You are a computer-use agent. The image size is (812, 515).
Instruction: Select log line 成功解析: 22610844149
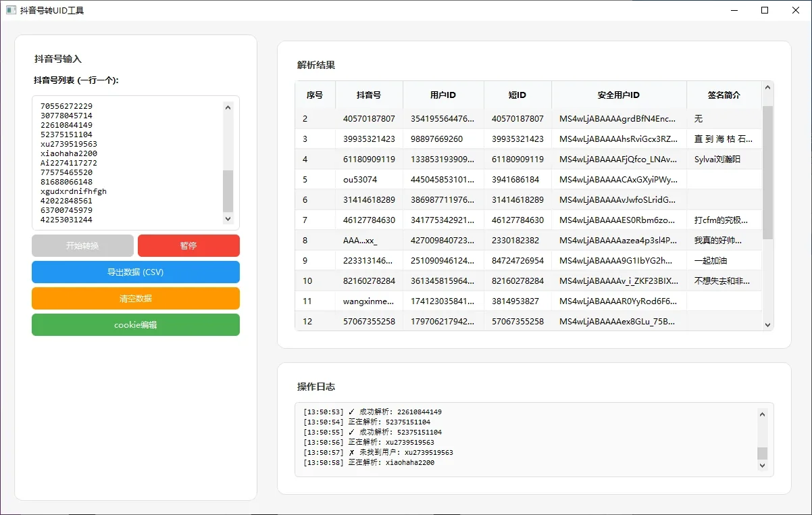(x=373, y=412)
